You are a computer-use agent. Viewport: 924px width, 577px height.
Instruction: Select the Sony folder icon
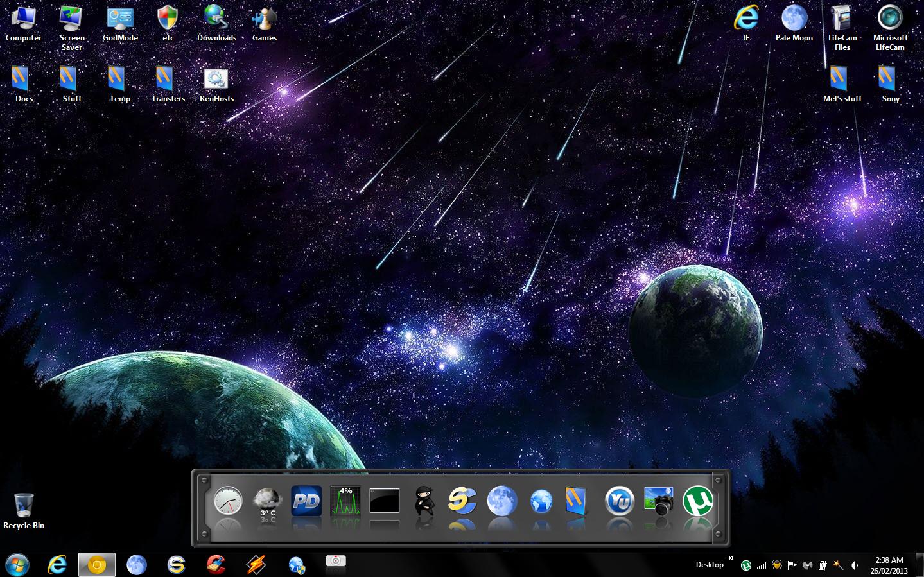(x=891, y=84)
